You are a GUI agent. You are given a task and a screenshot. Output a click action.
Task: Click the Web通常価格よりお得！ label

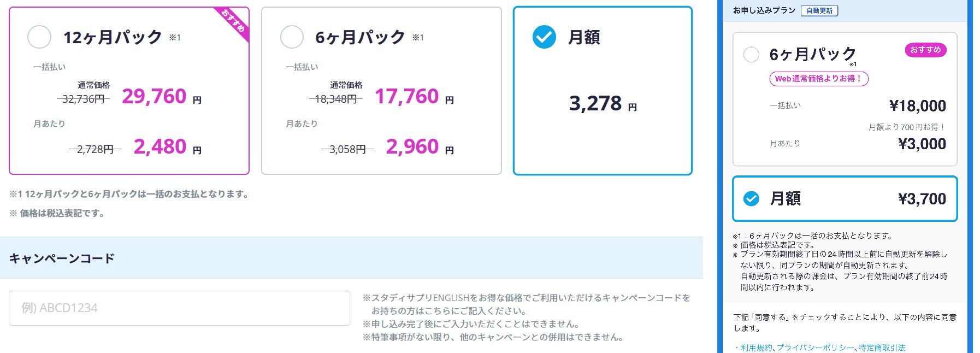coord(818,79)
